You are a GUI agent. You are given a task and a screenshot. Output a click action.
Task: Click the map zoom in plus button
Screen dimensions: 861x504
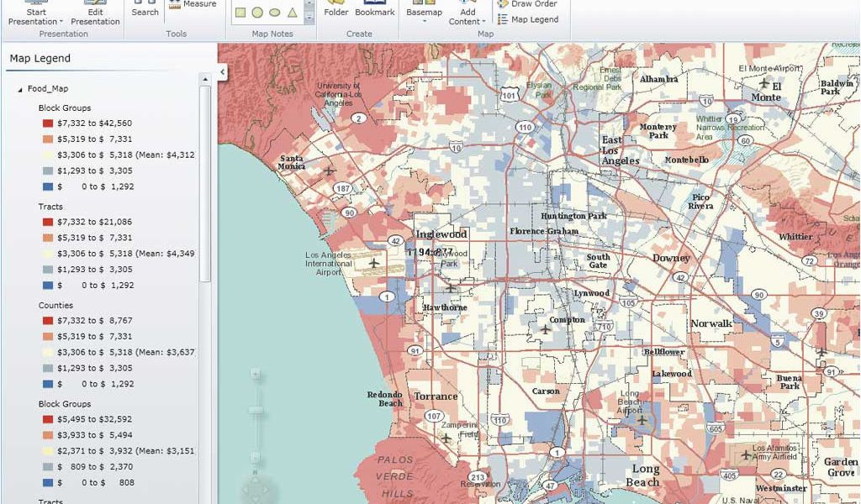(256, 374)
